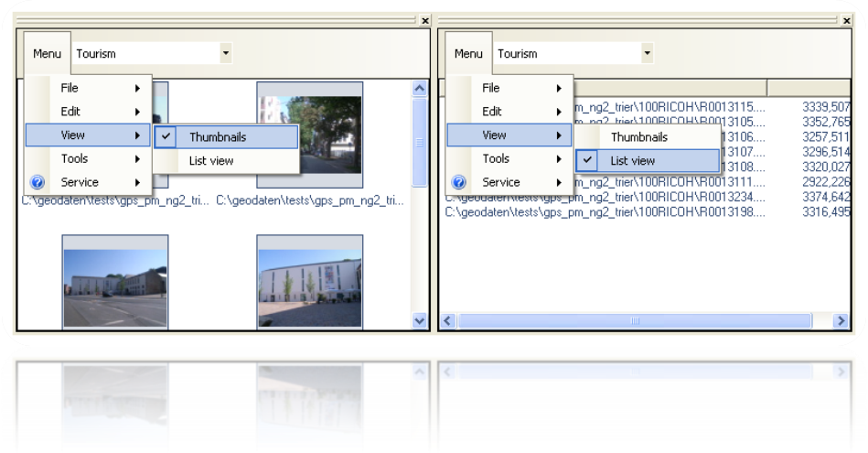The height and width of the screenshot is (453, 868).
Task: Click the scroll right arrow in right list panel
Action: click(x=841, y=321)
